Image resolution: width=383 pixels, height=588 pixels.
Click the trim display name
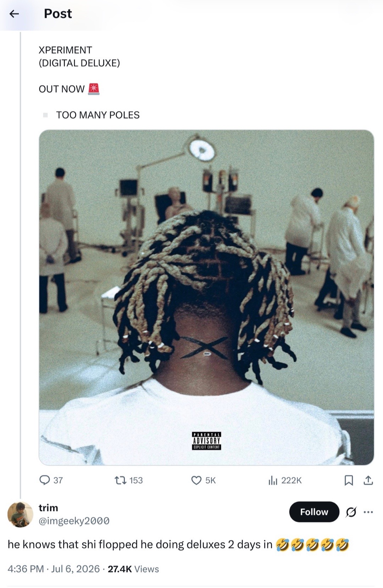[48, 508]
